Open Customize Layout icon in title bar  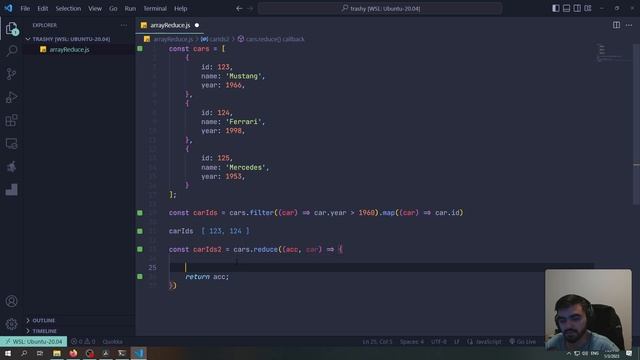588,8
